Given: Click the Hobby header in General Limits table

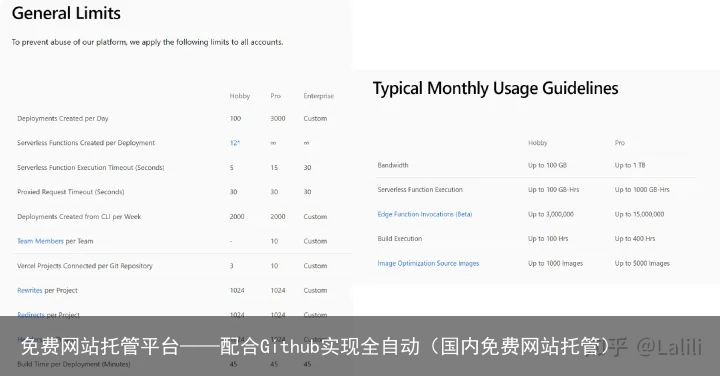Looking at the screenshot, I should coord(240,96).
